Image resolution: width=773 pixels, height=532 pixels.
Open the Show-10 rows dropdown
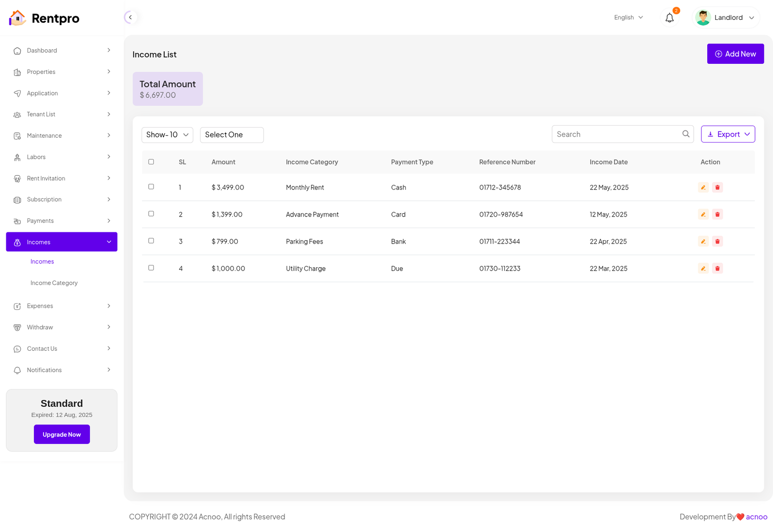167,135
